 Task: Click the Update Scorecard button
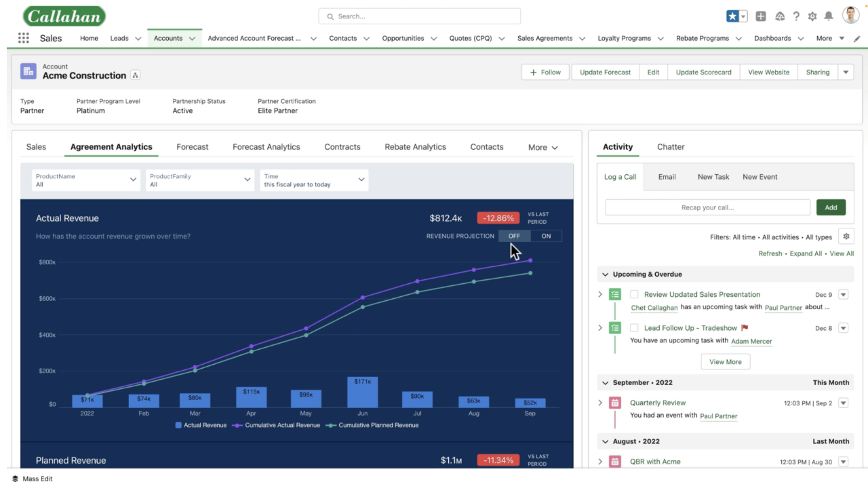(x=703, y=72)
